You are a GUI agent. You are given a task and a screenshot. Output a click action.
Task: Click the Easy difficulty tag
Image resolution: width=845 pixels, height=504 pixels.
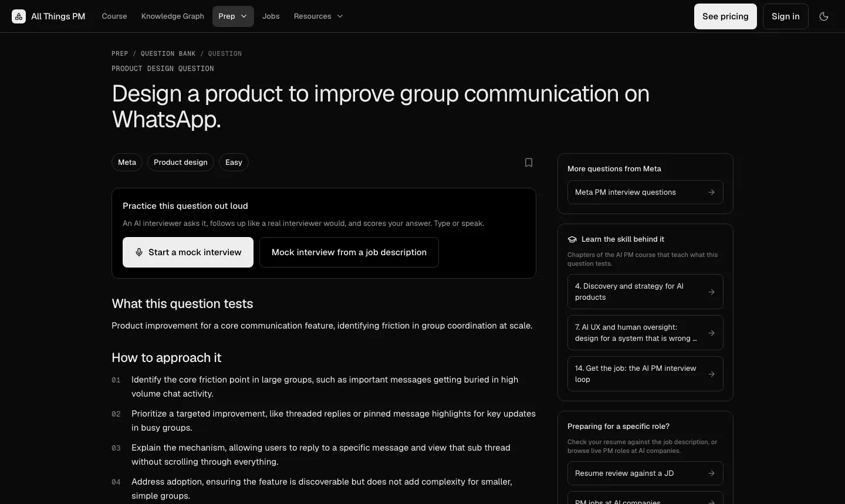234,163
